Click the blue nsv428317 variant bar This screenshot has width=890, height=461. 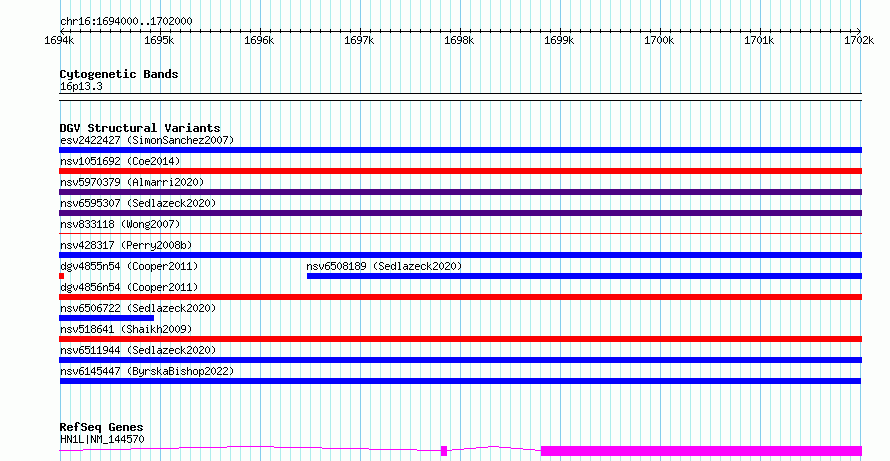click(460, 255)
